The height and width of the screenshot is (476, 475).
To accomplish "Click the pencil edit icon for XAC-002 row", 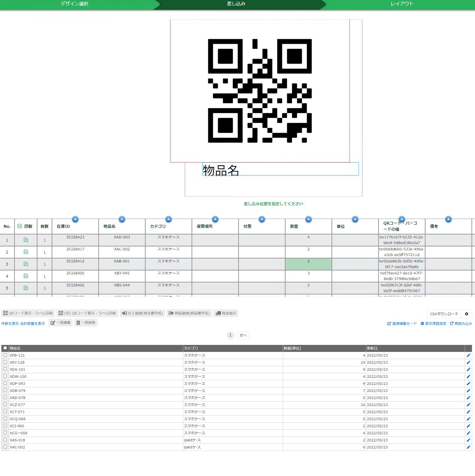I will [x=468, y=447].
